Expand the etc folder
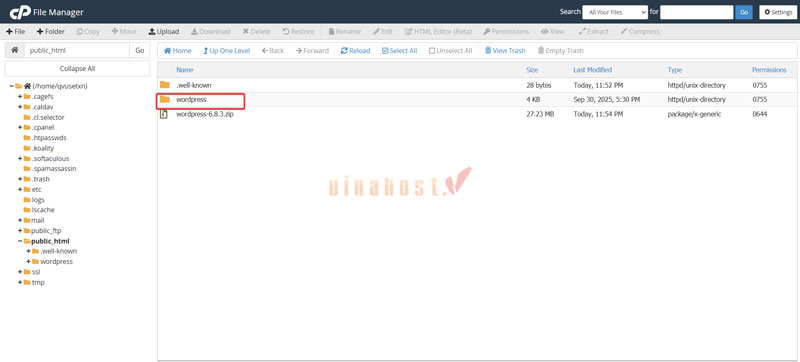The width and height of the screenshot is (800, 362). point(20,189)
